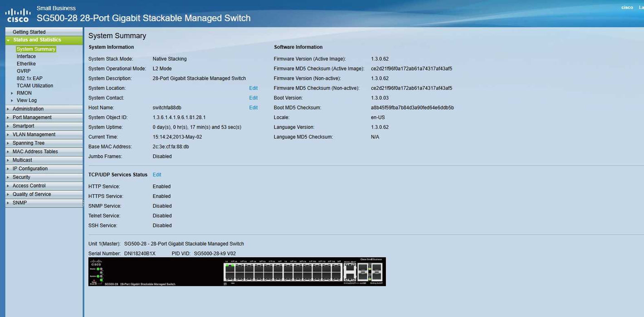This screenshot has width=644, height=317.
Task: Open the Port Management section
Action: click(32, 118)
